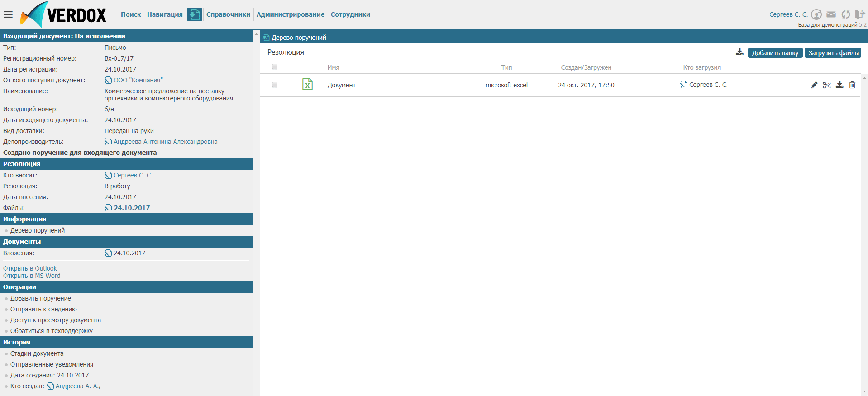
Task: Open Стадии документа history
Action: pos(37,353)
